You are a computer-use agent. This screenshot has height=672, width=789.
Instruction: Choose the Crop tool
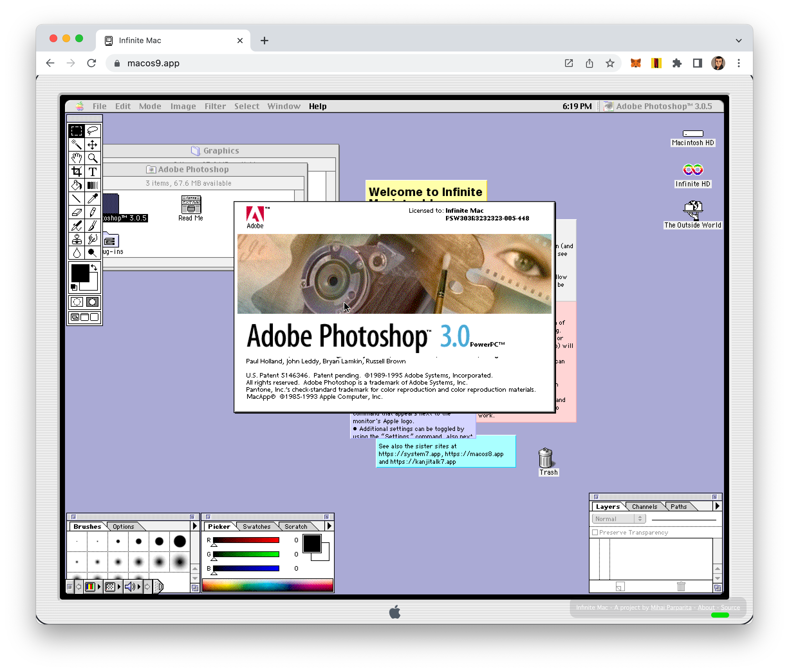77,172
